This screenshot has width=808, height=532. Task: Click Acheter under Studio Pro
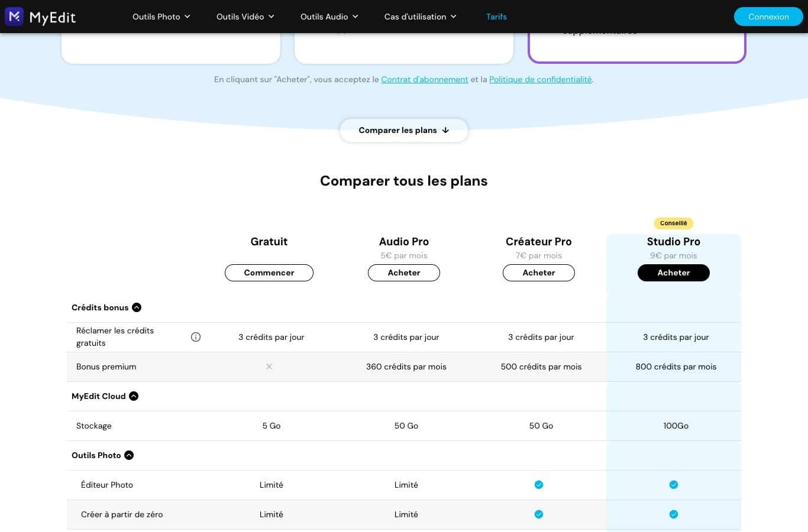pyautogui.click(x=674, y=273)
